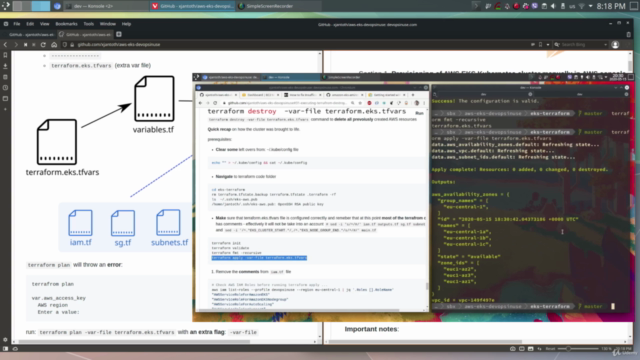Click the zoom Reset button

pos(550,349)
